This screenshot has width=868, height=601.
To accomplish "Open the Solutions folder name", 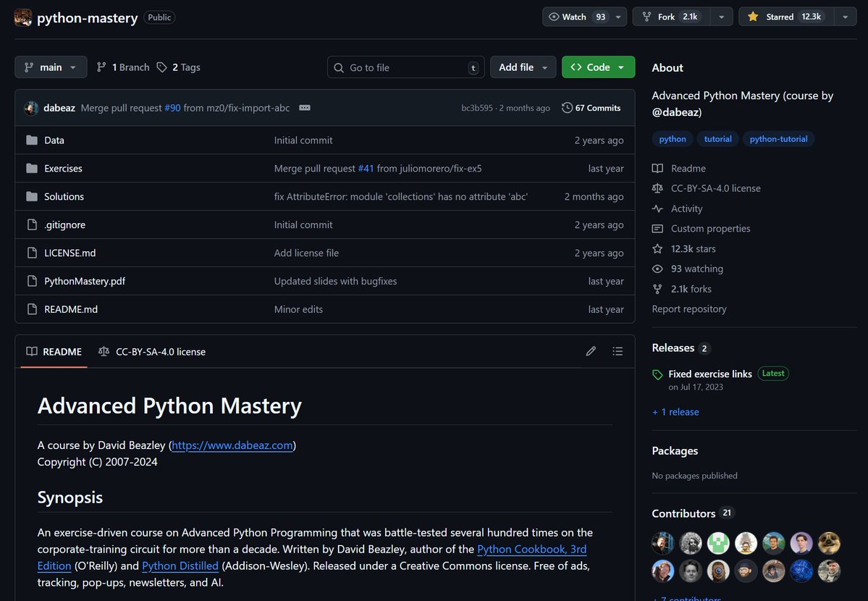I will click(x=64, y=197).
